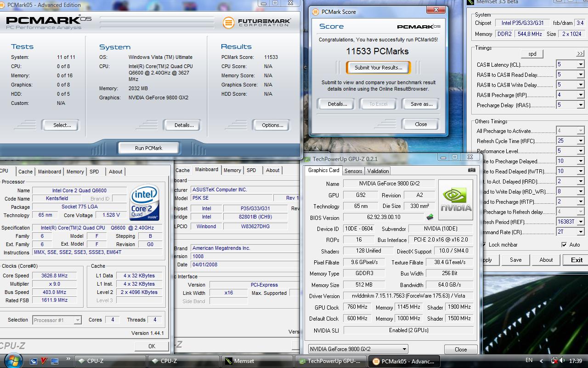Open RAS# Precharge (tRP) dropdown
588x368 pixels.
click(x=581, y=95)
